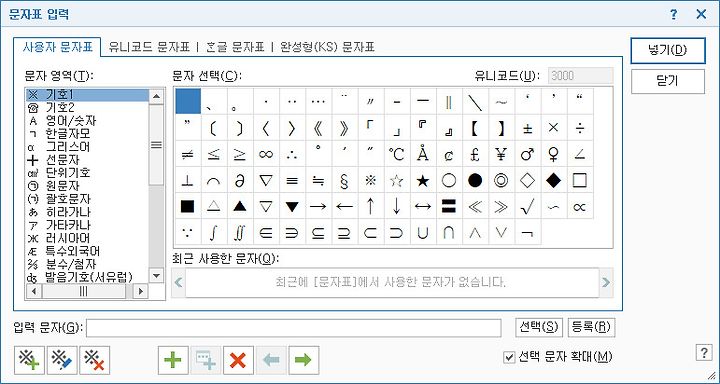This screenshot has height=384, width=720.
Task: Click the list scroll down arrow
Action: [x=157, y=276]
